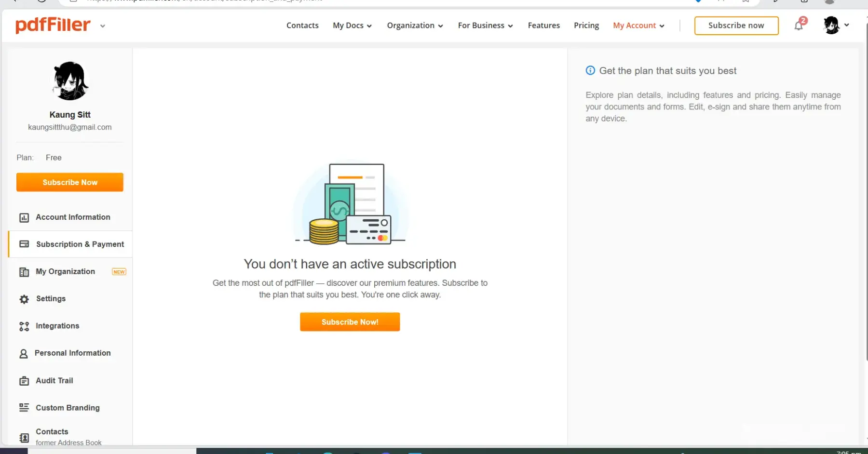The width and height of the screenshot is (868, 454).
Task: Click the Integrations icon in sidebar
Action: pos(24,327)
